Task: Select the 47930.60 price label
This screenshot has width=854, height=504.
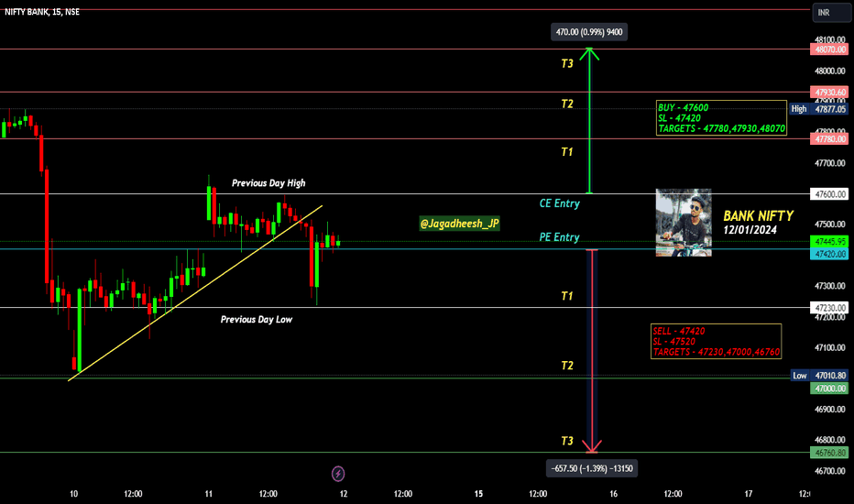Action: pos(829,92)
